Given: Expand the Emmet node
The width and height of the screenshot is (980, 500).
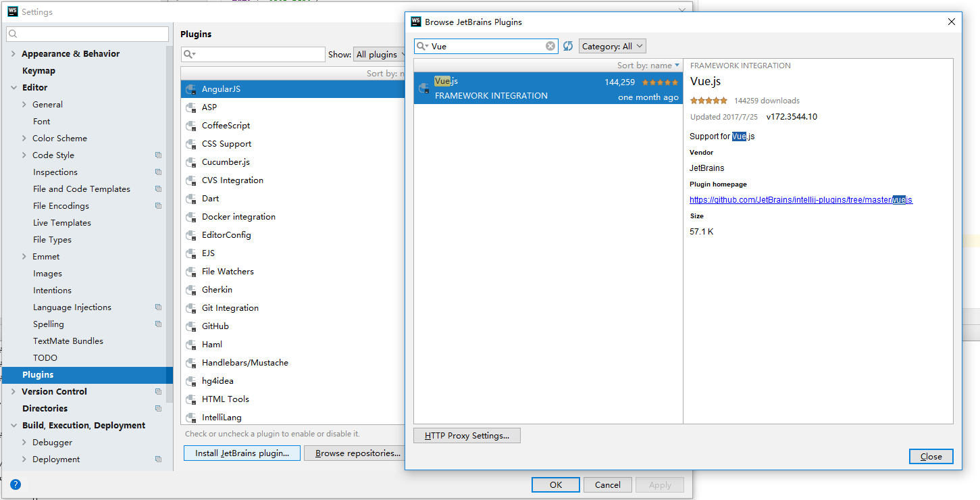Looking at the screenshot, I should 24,257.
